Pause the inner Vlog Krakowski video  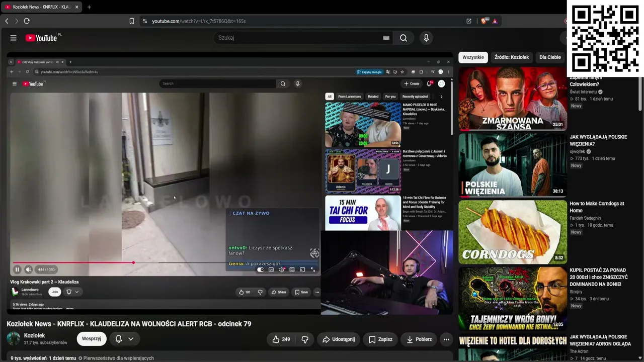tap(17, 269)
